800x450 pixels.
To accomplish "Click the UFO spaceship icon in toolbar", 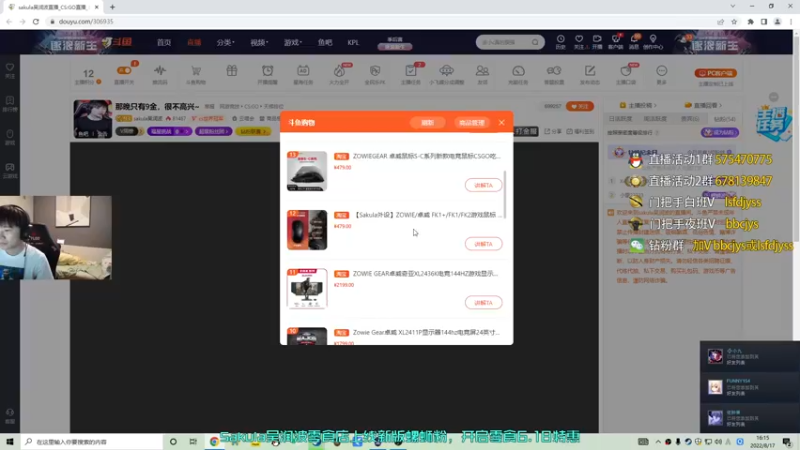I will pos(446,71).
